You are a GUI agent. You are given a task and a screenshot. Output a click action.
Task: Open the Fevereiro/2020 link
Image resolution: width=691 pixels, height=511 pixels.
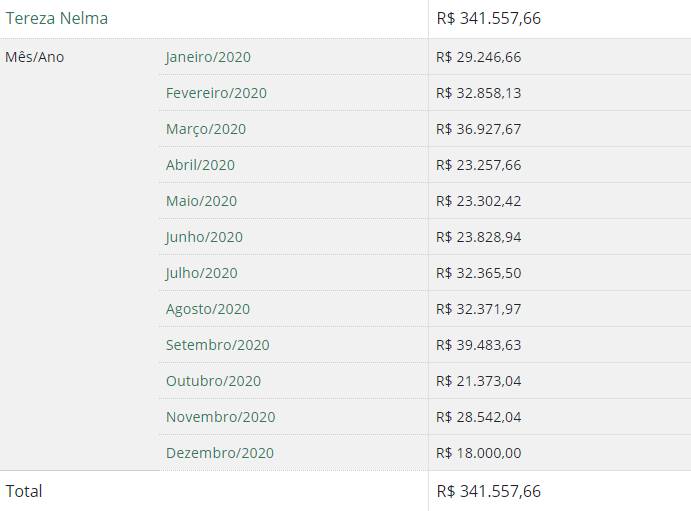216,93
